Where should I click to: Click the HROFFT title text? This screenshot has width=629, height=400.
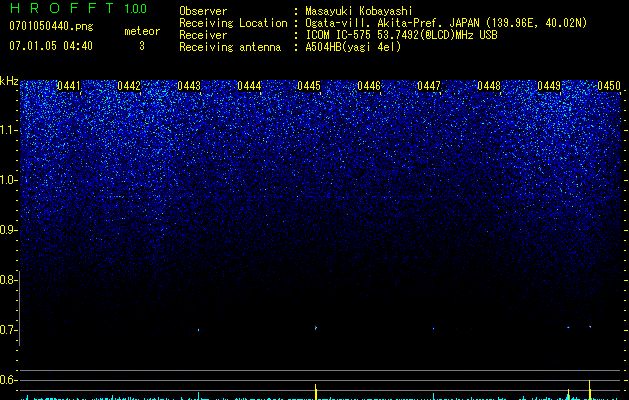tap(62, 8)
